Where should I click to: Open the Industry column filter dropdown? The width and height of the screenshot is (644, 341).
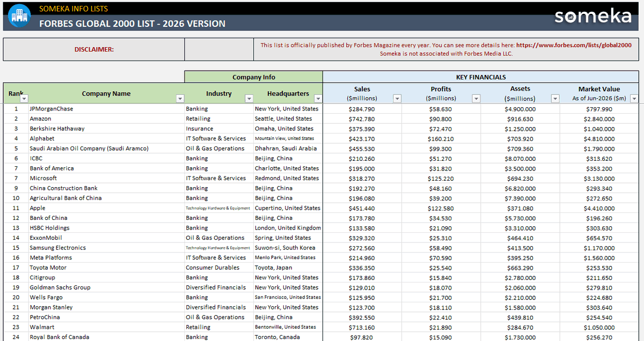[x=249, y=99]
